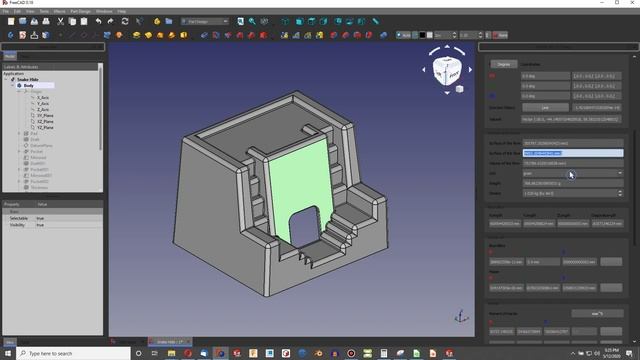Set isometric view from toolbar
The width and height of the screenshot is (640, 360).
click(285, 21)
